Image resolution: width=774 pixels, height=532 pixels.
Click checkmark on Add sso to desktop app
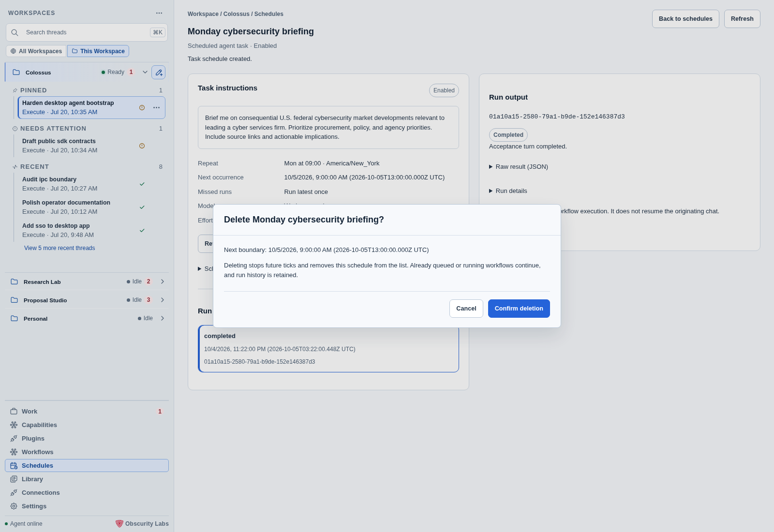click(x=142, y=230)
